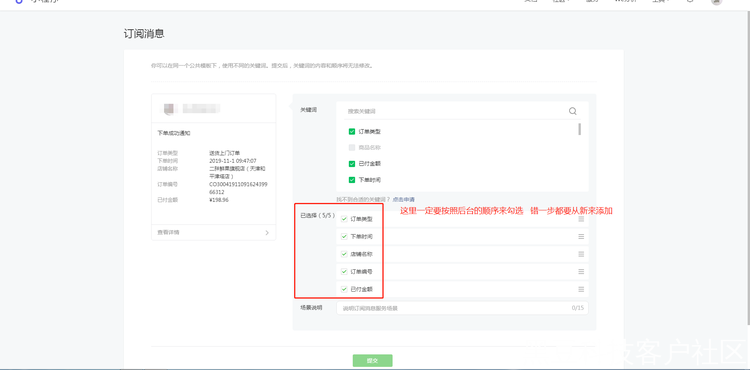The width and height of the screenshot is (750, 370).
Task: Click the reorder handle on selected 下单时间 row
Action: coord(581,237)
